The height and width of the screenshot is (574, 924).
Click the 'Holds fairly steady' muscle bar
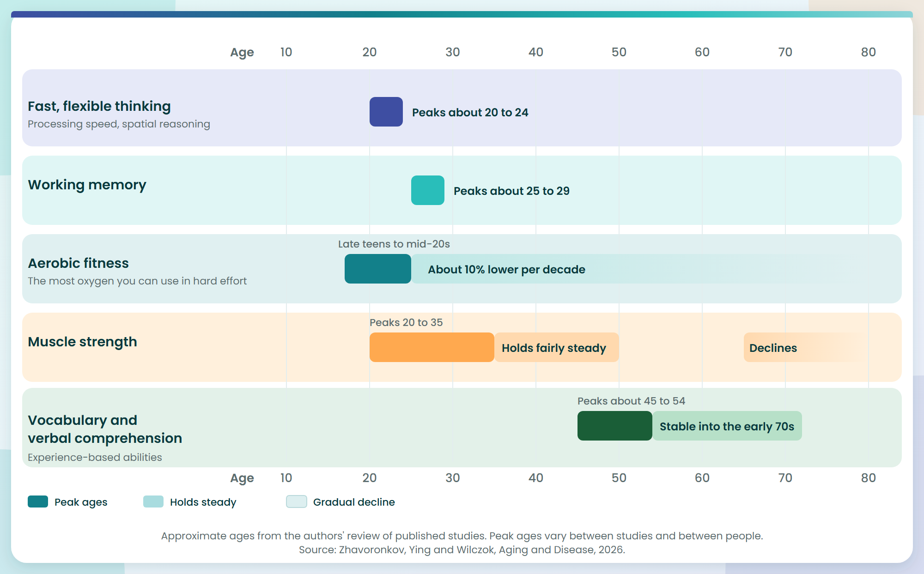557,347
